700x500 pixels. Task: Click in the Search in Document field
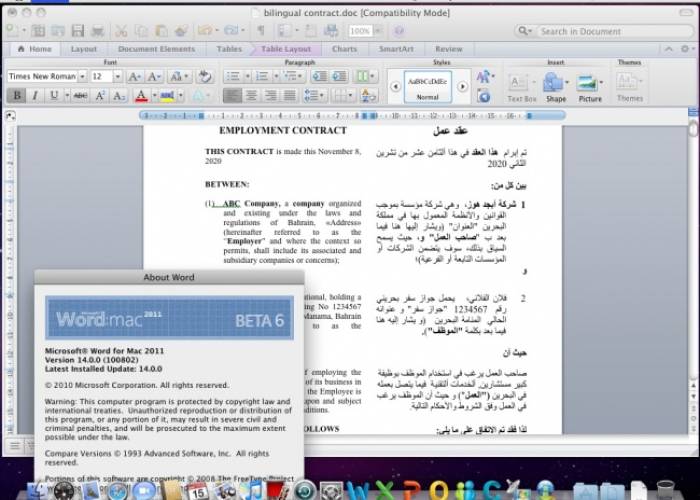pyautogui.click(x=604, y=31)
